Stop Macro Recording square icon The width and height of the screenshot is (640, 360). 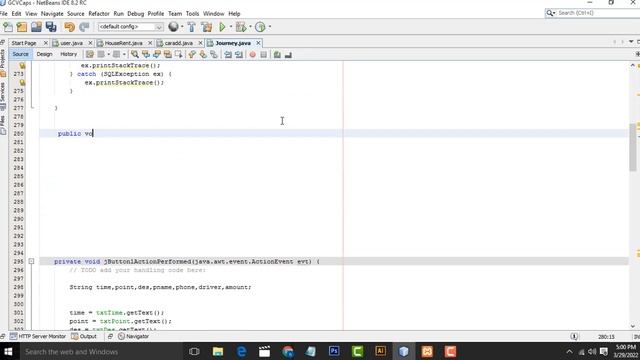[264, 55]
